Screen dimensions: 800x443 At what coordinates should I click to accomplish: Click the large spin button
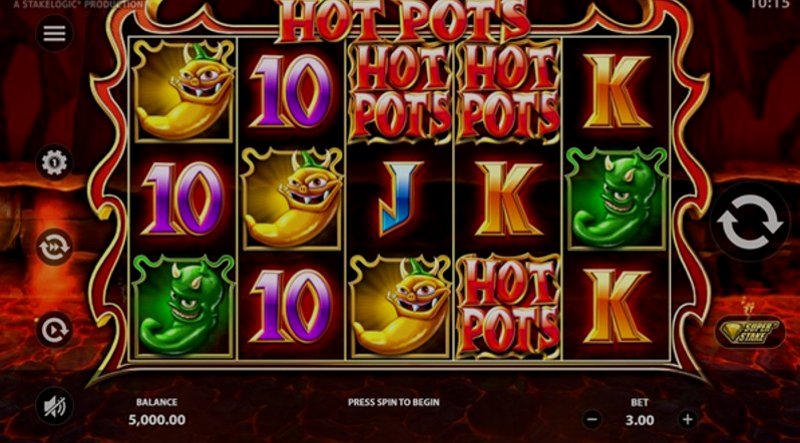click(x=749, y=223)
